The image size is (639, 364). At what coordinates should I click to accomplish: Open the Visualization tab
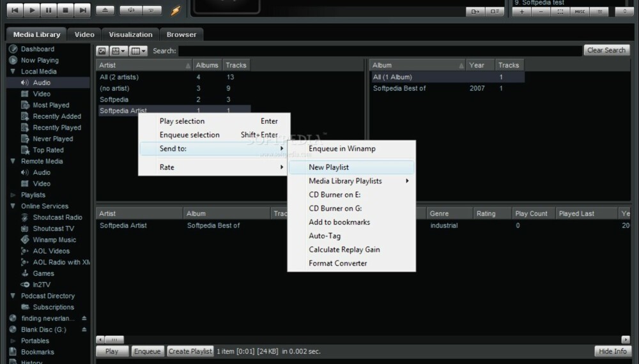[x=130, y=34]
